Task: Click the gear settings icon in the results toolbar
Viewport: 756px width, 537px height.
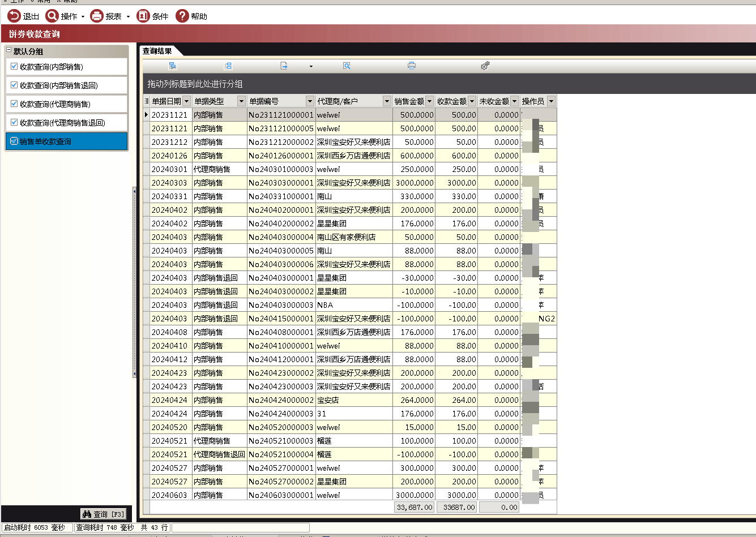Action: 485,66
